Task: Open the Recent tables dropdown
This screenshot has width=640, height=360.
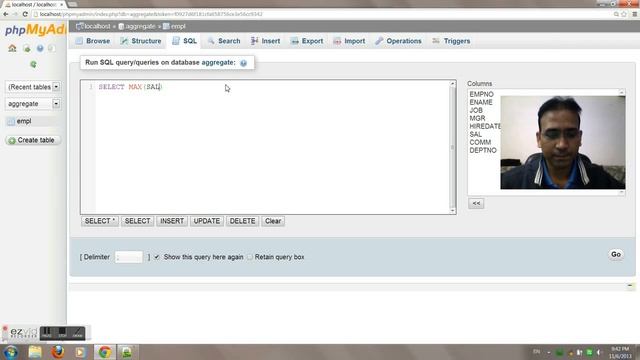Action: point(33,87)
